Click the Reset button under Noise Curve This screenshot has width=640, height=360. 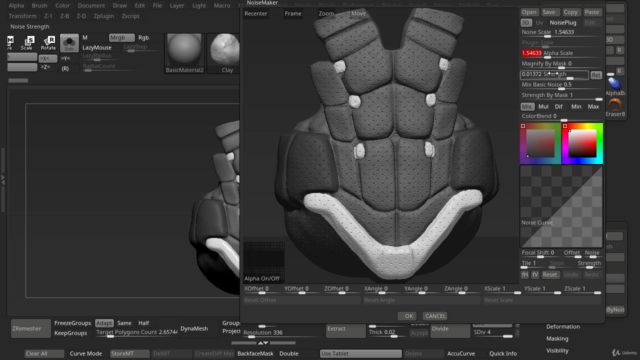(x=549, y=275)
